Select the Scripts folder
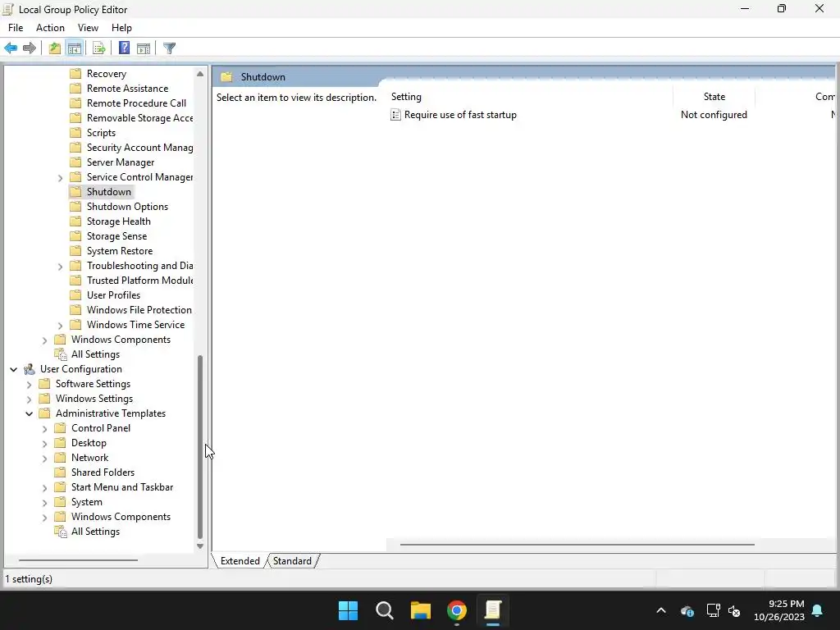The height and width of the screenshot is (630, 840). coord(101,133)
